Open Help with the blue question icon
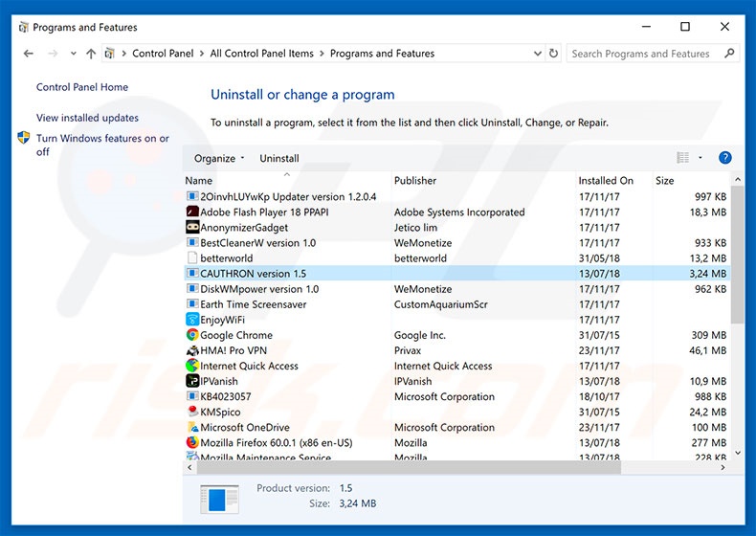Viewport: 756px width, 536px height. click(724, 158)
